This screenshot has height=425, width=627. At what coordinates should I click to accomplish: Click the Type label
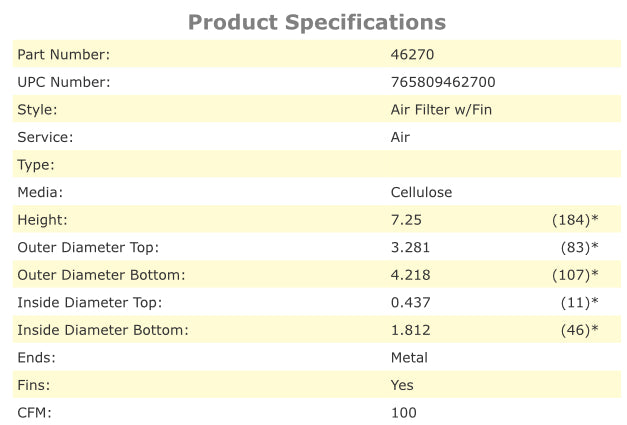pos(36,164)
